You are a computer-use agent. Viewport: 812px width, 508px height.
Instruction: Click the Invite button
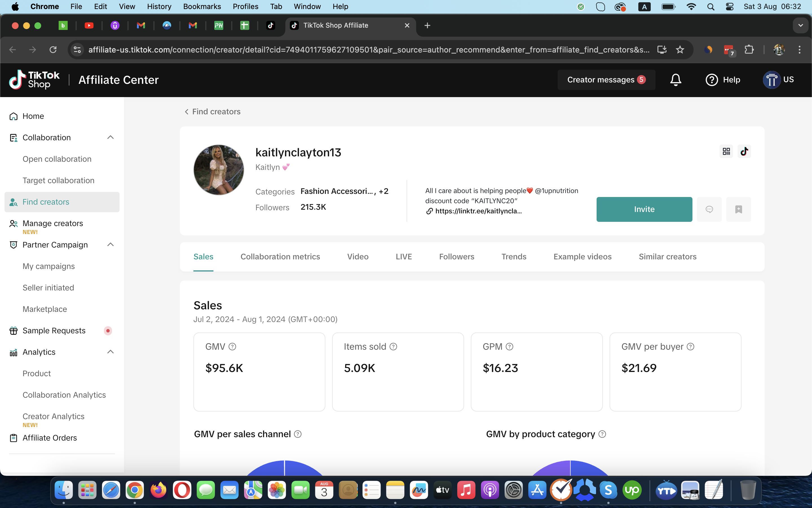tap(644, 209)
